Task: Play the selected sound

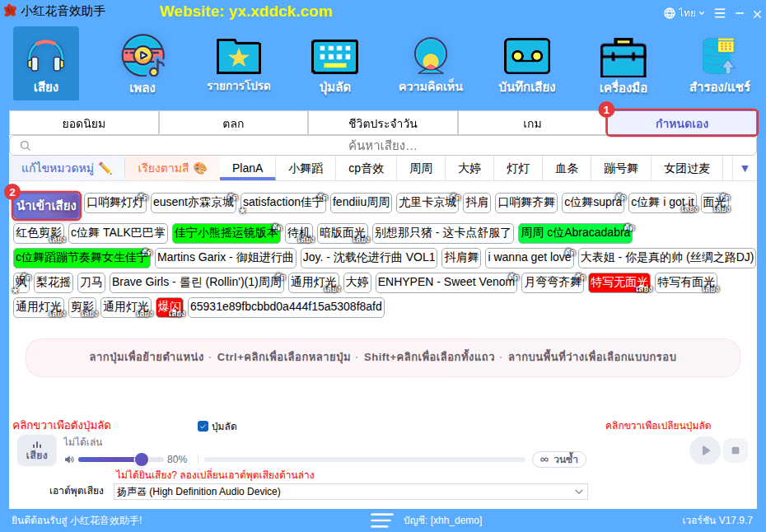Action: tap(704, 450)
